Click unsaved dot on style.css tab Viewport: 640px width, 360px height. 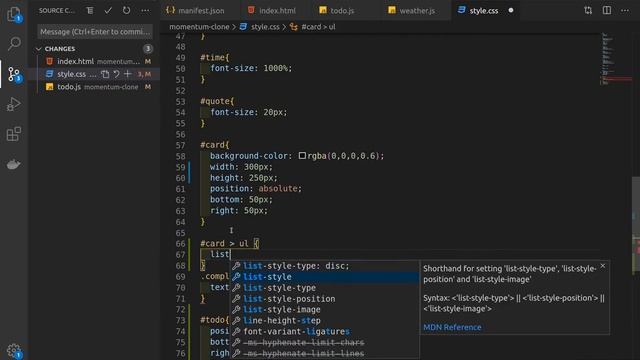[511, 11]
